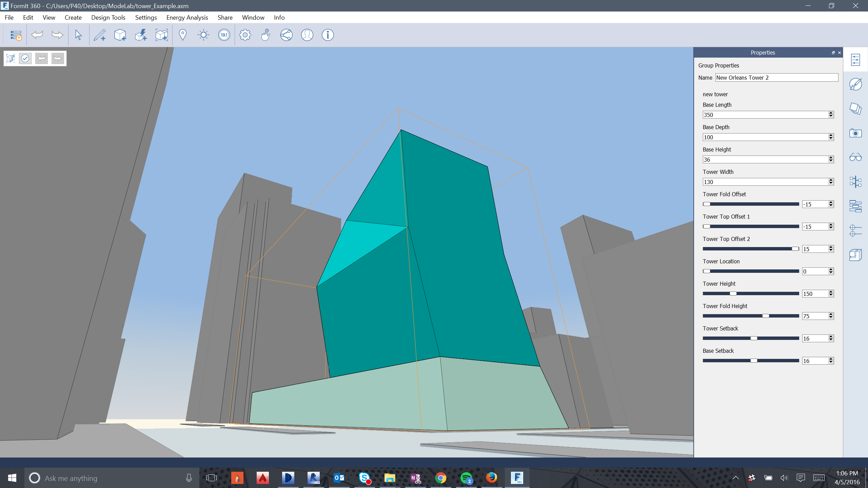Open the Set Location pin tool
Screen dimensions: 868x488
(183, 35)
